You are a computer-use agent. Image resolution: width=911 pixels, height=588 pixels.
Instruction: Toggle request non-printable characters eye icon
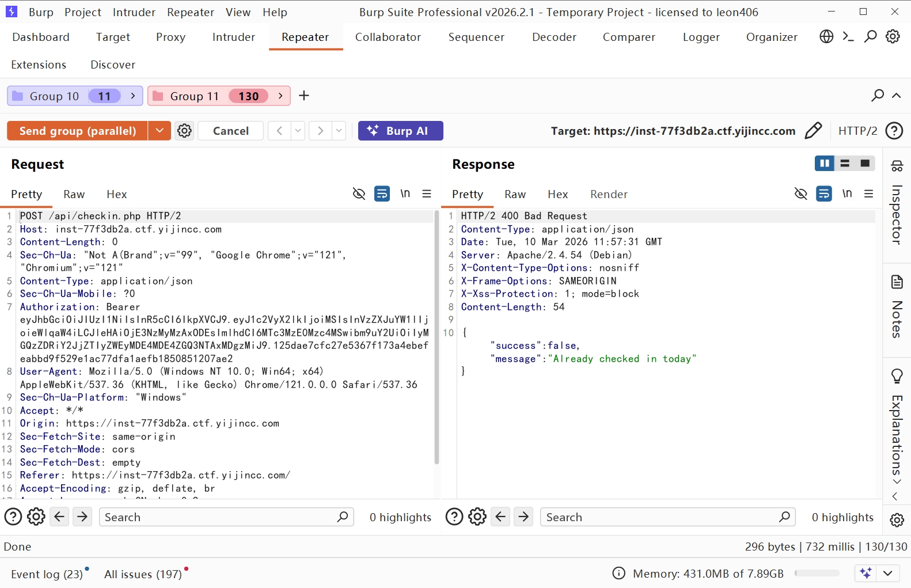click(359, 194)
